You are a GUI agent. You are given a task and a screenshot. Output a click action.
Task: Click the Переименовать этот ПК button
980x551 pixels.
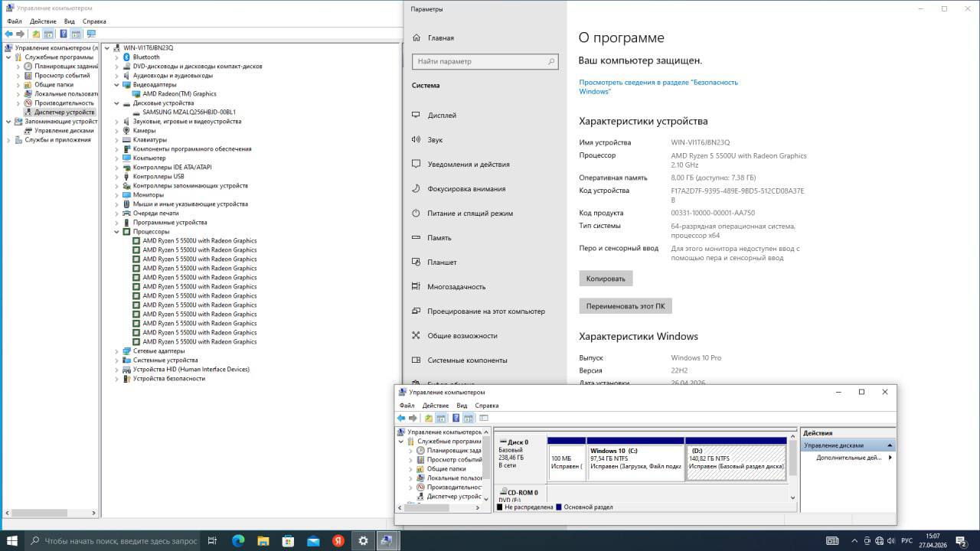626,306
